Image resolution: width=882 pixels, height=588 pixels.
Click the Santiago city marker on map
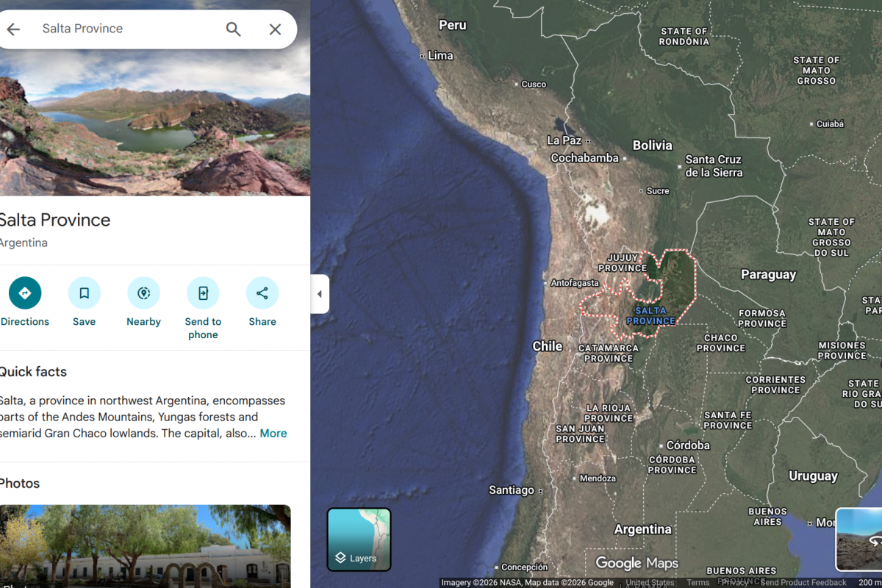coord(540,490)
